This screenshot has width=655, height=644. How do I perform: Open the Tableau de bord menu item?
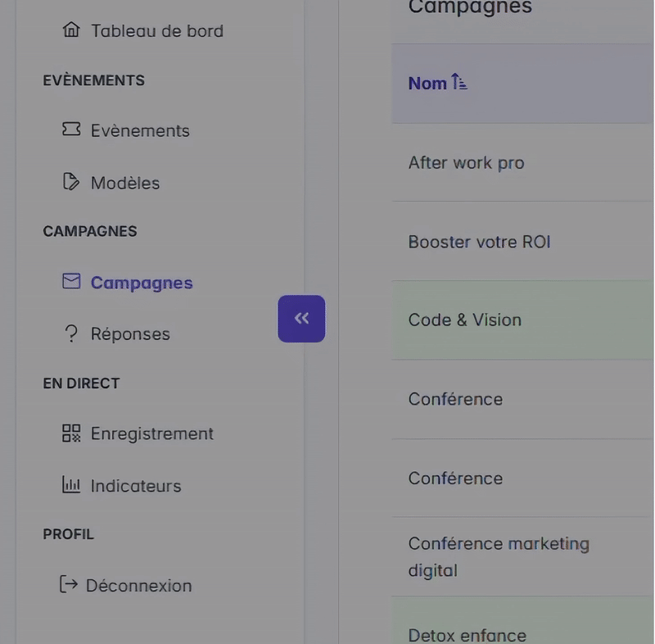tap(156, 31)
